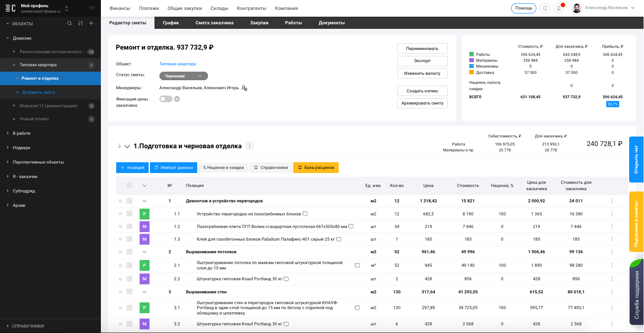Open notifications bell icon
This screenshot has height=333, width=644.
(x=559, y=8)
